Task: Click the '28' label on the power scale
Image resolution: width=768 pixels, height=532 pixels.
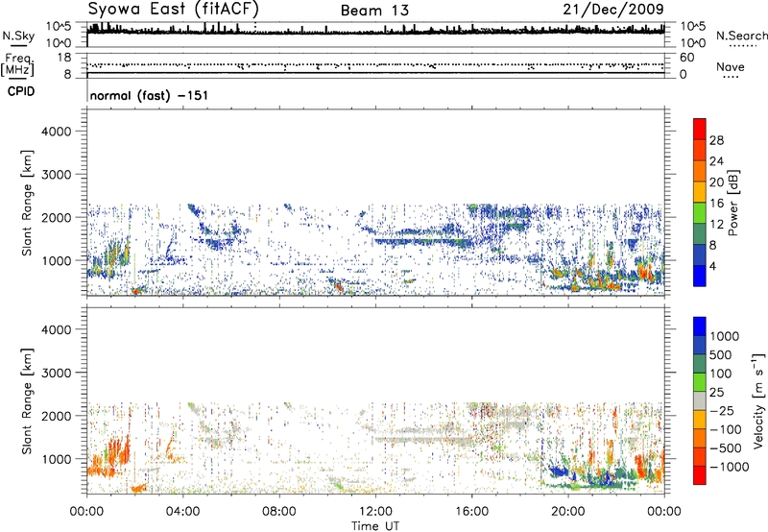Action: coord(716,140)
